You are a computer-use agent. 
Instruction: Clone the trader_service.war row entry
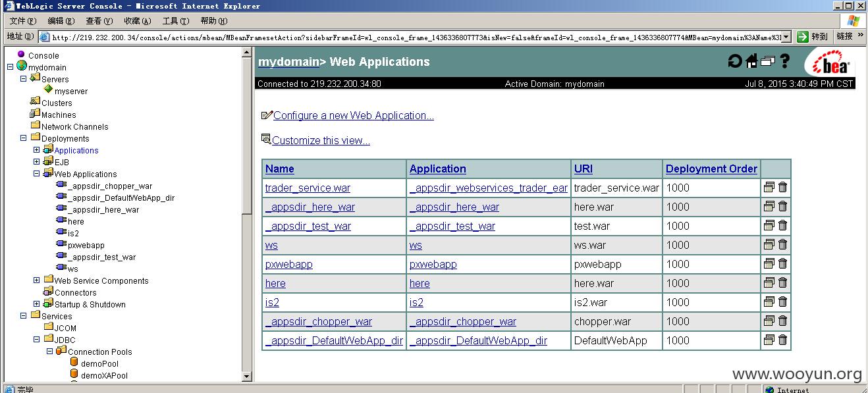pos(769,188)
